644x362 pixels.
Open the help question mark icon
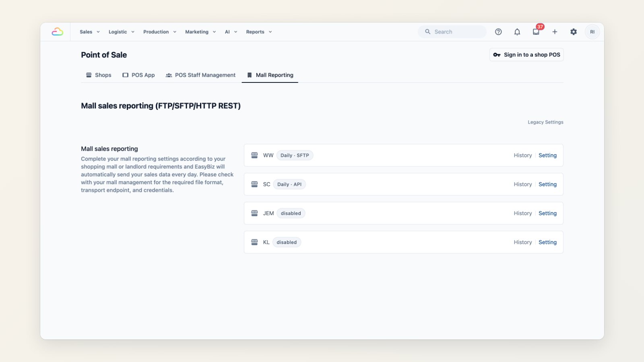498,32
